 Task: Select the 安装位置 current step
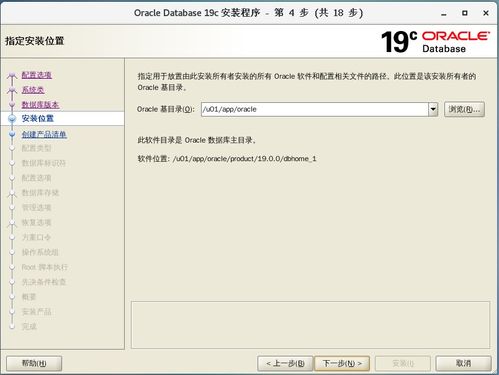38,118
